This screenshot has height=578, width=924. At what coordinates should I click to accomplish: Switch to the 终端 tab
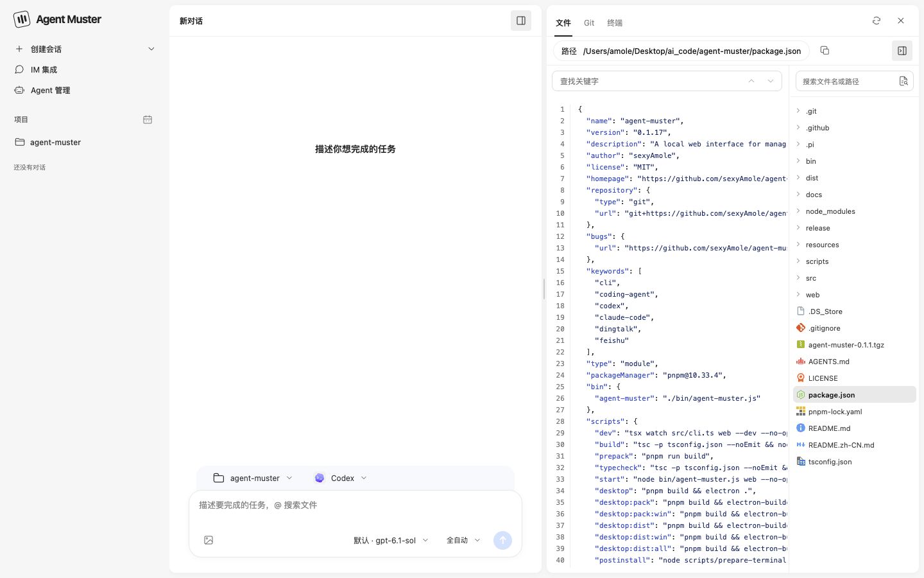coord(615,22)
